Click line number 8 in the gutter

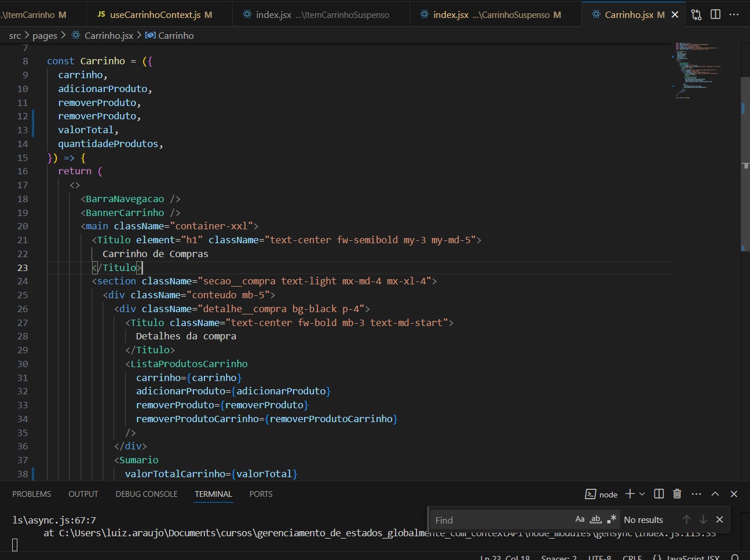(x=25, y=61)
